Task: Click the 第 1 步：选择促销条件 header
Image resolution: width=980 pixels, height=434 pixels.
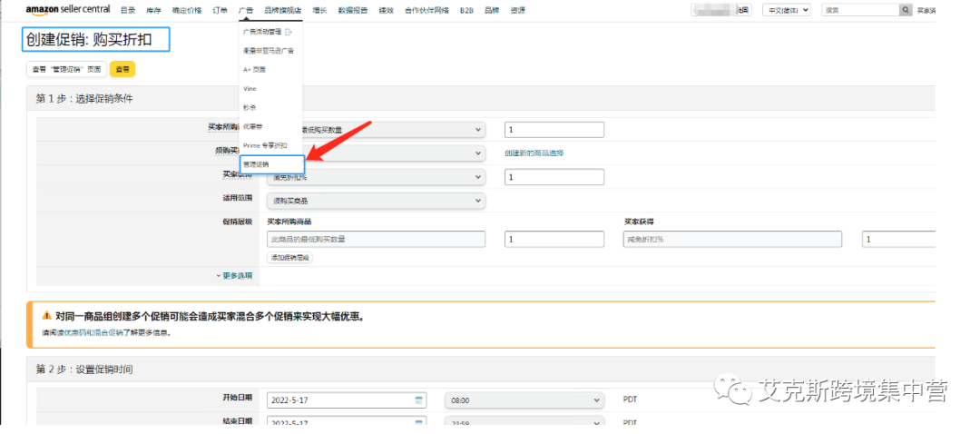Action: coord(84,99)
